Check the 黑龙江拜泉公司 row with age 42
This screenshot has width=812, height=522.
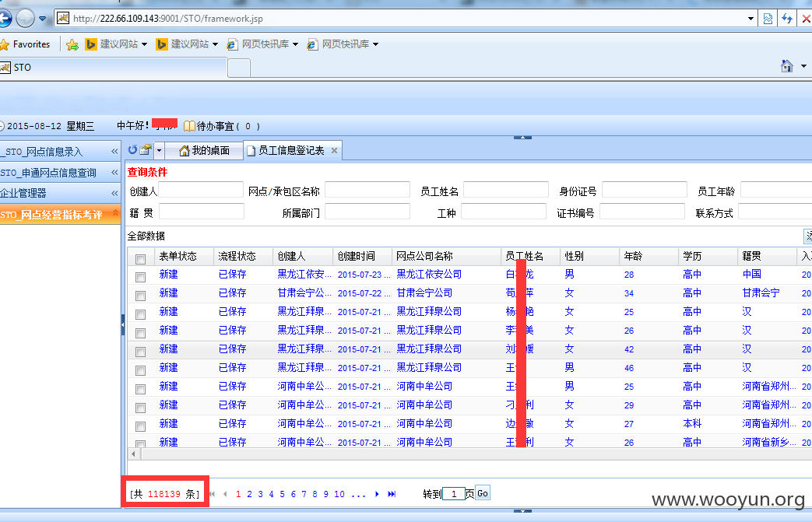click(x=140, y=352)
